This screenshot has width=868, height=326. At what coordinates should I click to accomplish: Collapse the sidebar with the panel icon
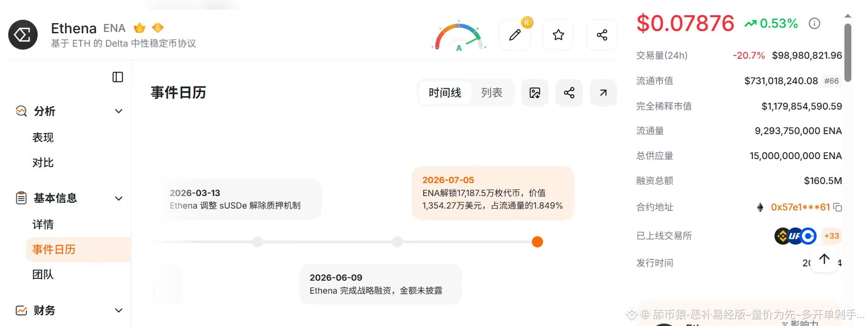(x=118, y=77)
